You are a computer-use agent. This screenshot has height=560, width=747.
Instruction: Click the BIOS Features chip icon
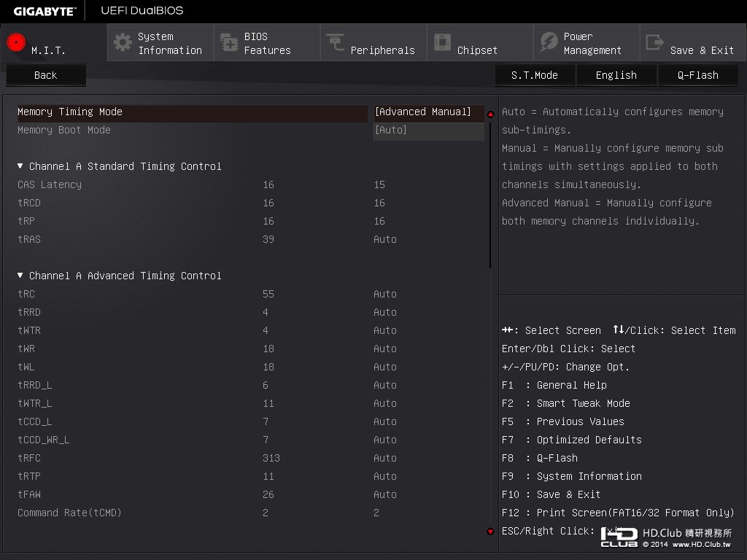click(229, 42)
